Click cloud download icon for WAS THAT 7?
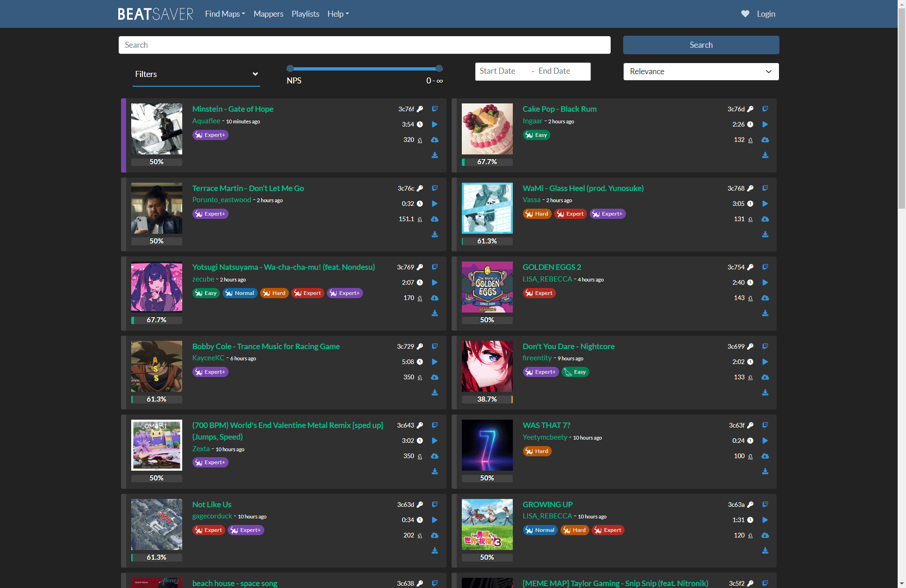 tap(765, 456)
